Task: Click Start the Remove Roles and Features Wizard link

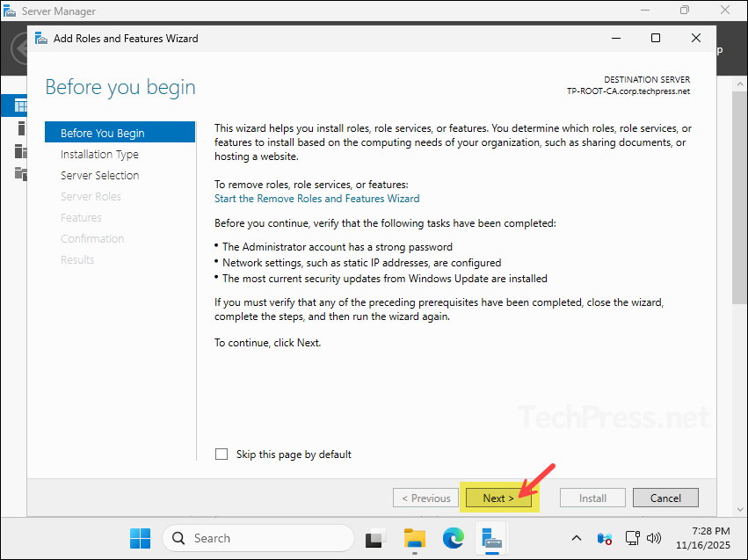Action: coord(316,198)
